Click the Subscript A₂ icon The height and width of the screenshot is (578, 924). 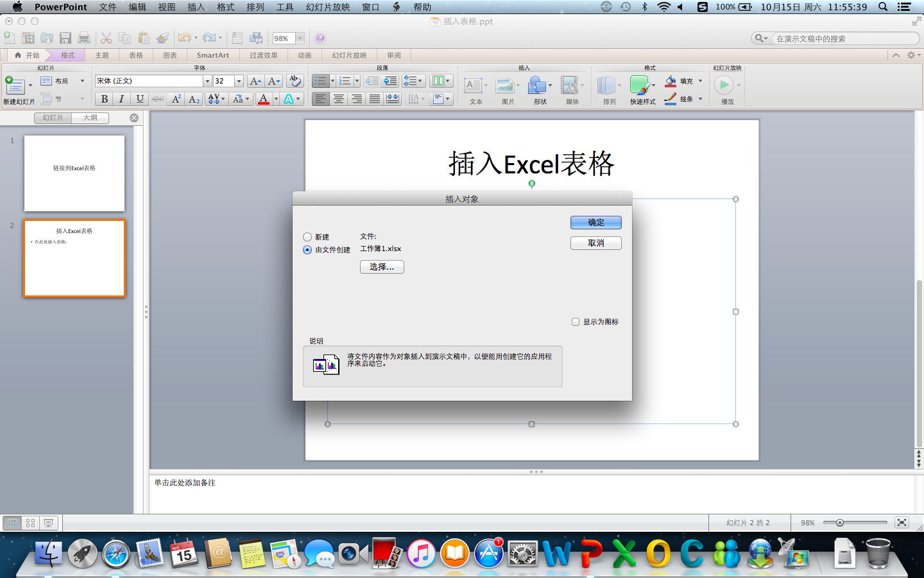coord(194,99)
